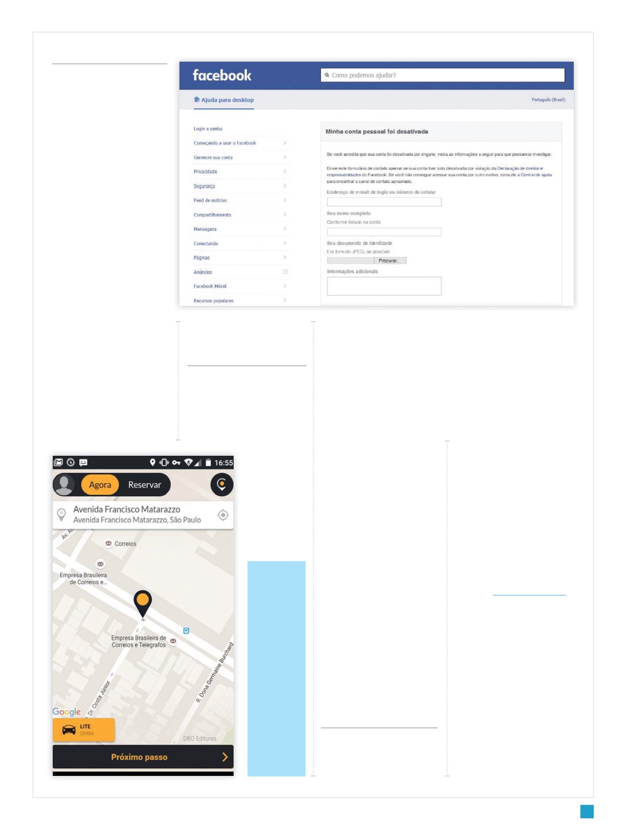The image size is (626, 840).
Task: Tap the clock notification icon in the status bar
Action: 70,462
